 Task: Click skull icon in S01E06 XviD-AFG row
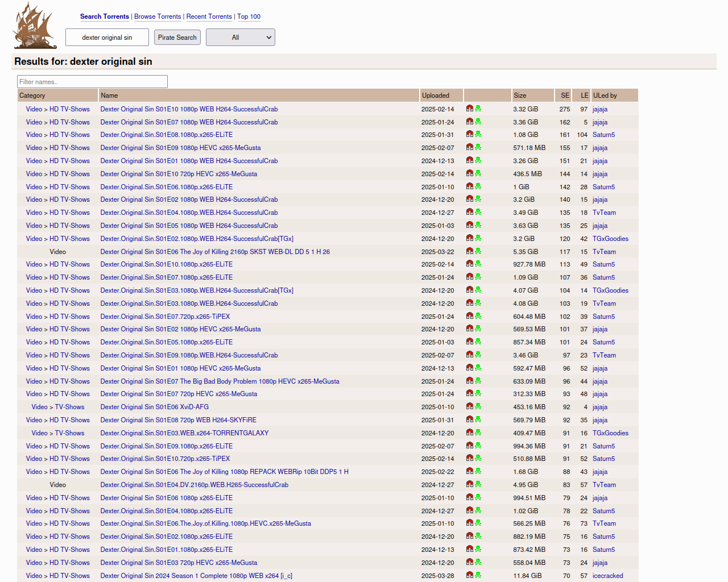point(478,406)
